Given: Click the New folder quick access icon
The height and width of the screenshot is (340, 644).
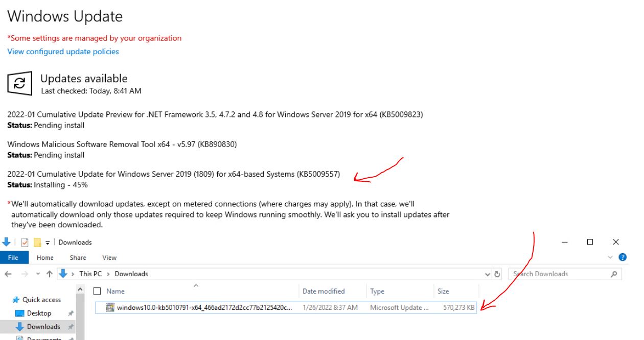Looking at the screenshot, I should [x=37, y=242].
